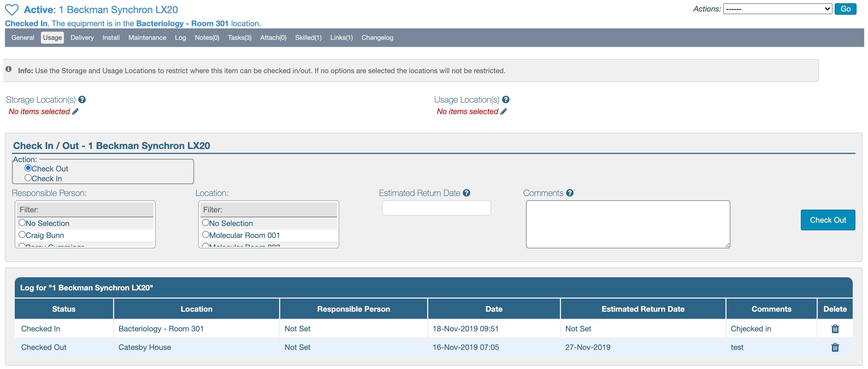Delete the Checked In log entry
868x369 pixels.
click(835, 329)
